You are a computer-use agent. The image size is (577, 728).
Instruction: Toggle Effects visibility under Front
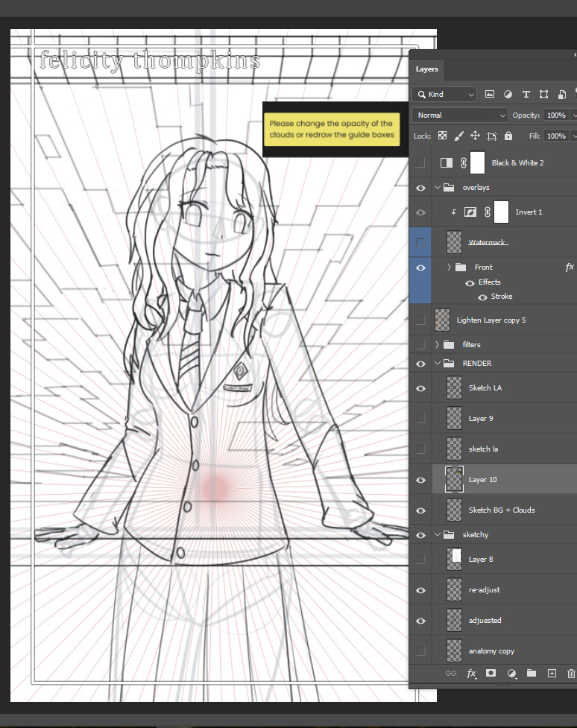(470, 282)
